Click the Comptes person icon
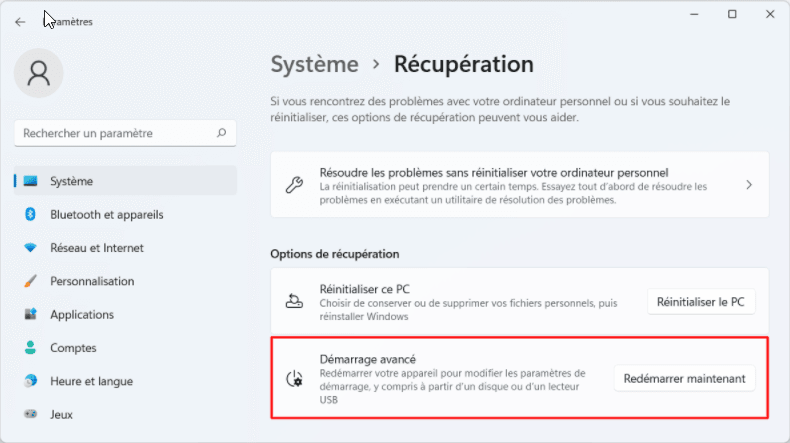 coord(30,348)
